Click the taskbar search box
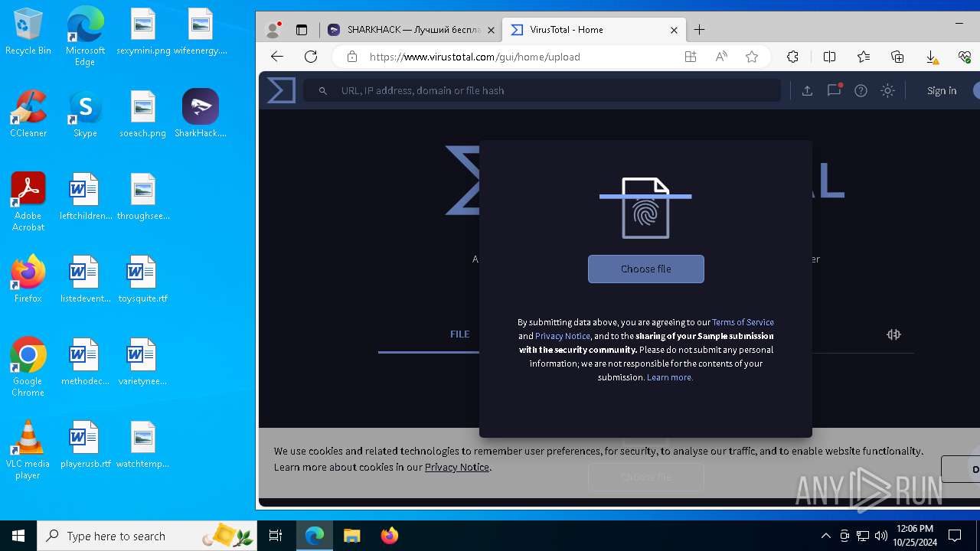This screenshot has height=551, width=980. [x=147, y=536]
